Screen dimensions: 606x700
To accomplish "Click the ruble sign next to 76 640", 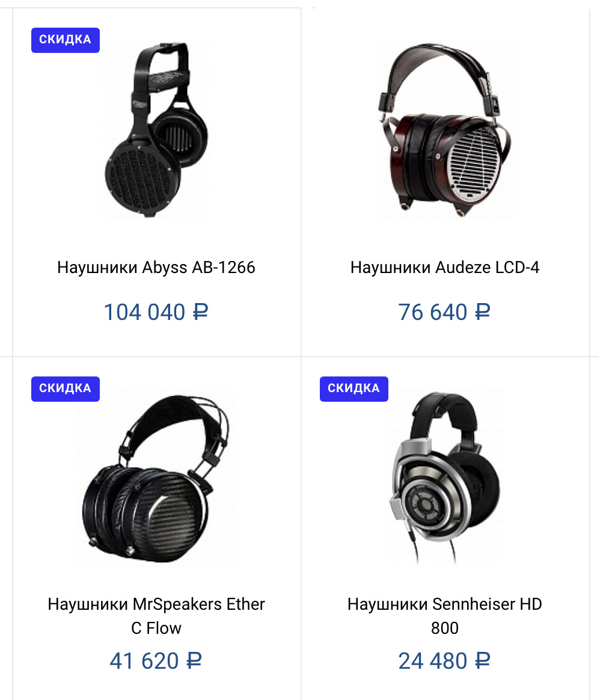I will [x=482, y=312].
